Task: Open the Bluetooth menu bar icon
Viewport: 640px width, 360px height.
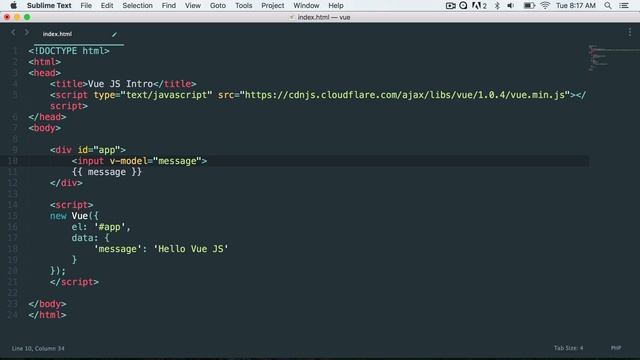Action: click(497, 6)
